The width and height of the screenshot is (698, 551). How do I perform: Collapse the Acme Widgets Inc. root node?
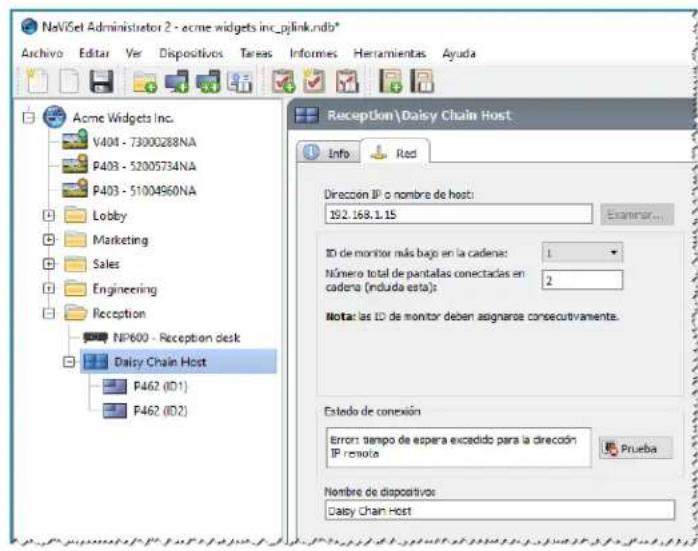pos(28,118)
